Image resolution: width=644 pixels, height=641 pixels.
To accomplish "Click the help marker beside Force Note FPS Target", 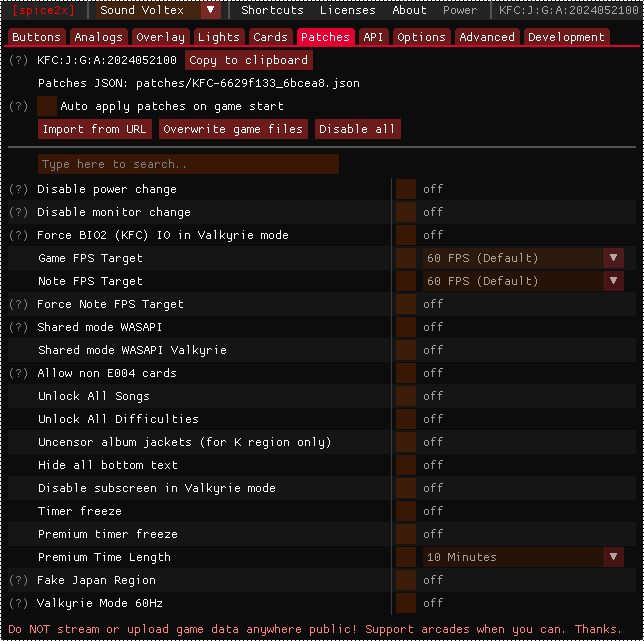I will click(18, 304).
